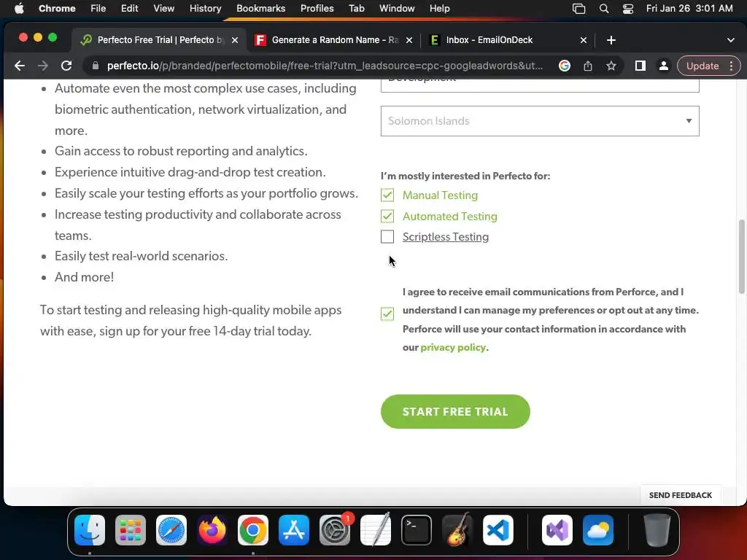
Task: Click the date and time in menu bar
Action: (689, 9)
